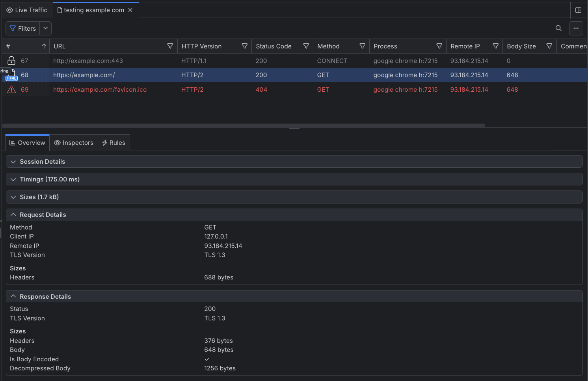Image resolution: width=588 pixels, height=381 pixels.
Task: Open the Filters dropdown arrow
Action: click(46, 28)
